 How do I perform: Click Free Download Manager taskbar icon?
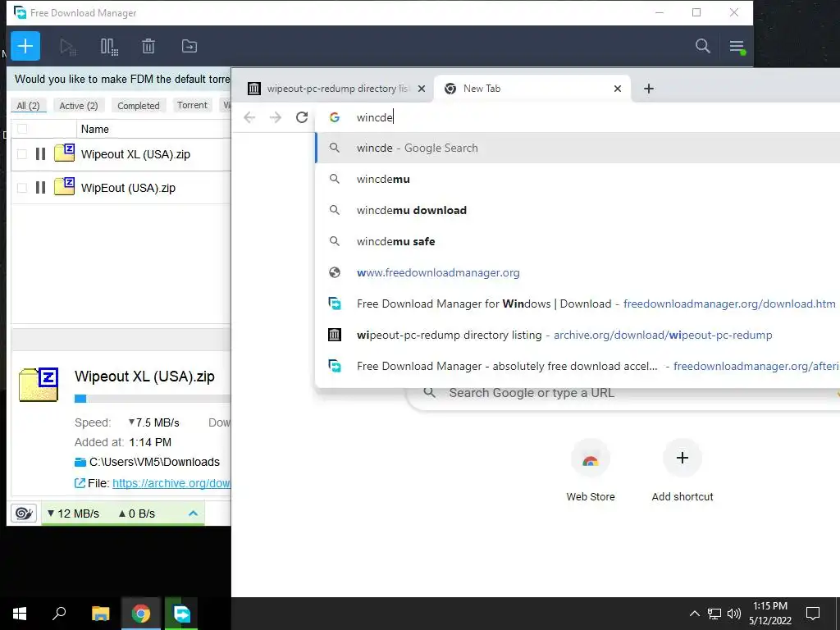[x=181, y=614]
